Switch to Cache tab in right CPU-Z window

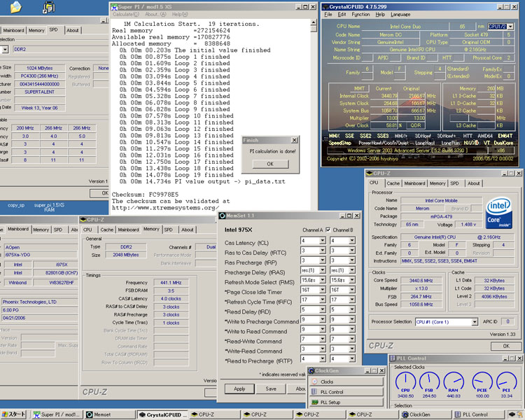coord(393,183)
